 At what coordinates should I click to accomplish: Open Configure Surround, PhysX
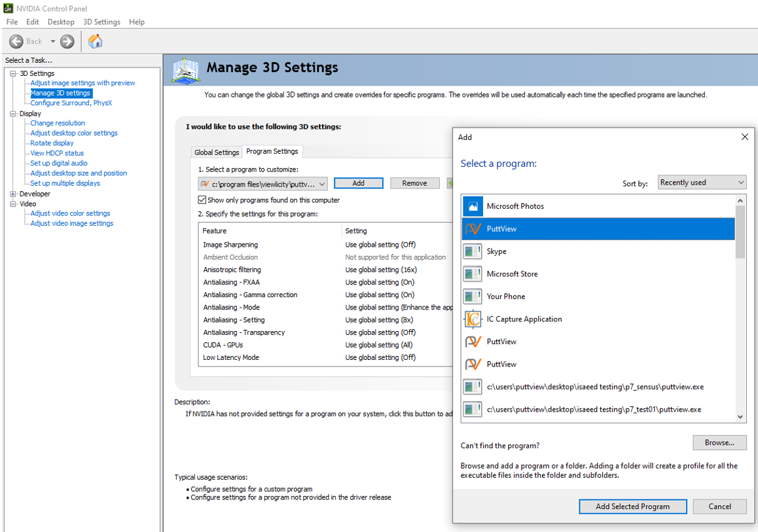(x=71, y=103)
